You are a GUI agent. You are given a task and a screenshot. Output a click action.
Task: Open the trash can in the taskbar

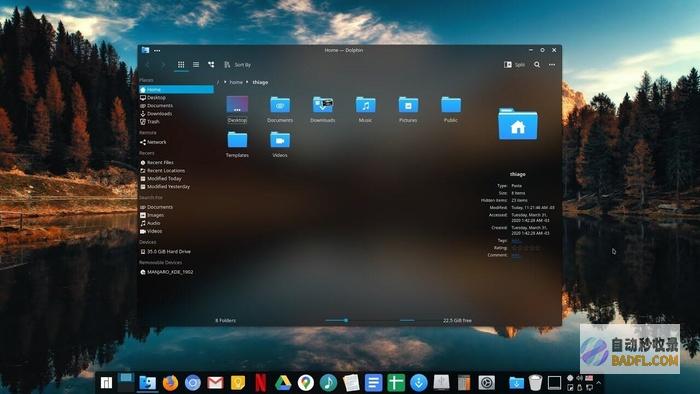tap(535, 383)
